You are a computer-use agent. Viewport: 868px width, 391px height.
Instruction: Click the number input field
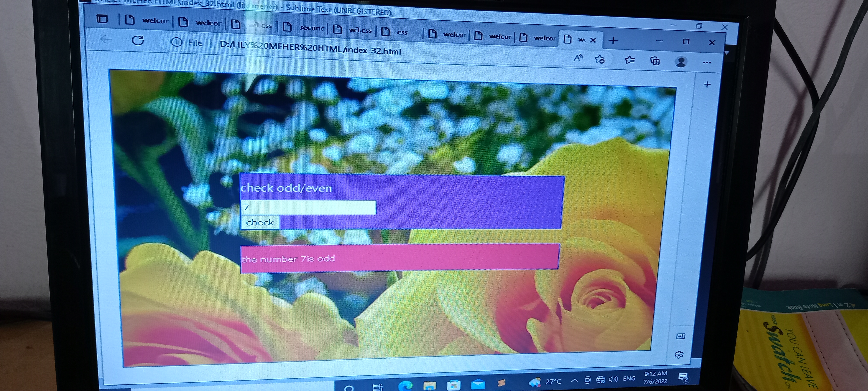(x=308, y=207)
